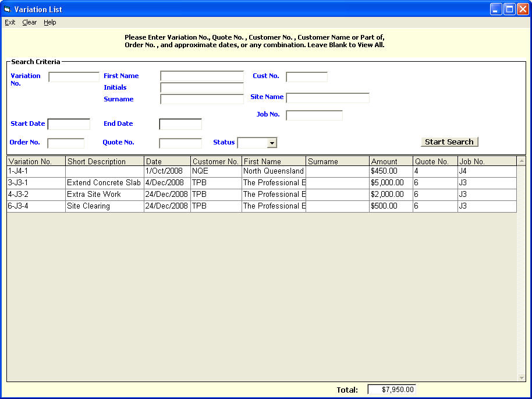This screenshot has width=532, height=399.
Task: Click the 4/Dec/2008 date cell
Action: (168, 183)
